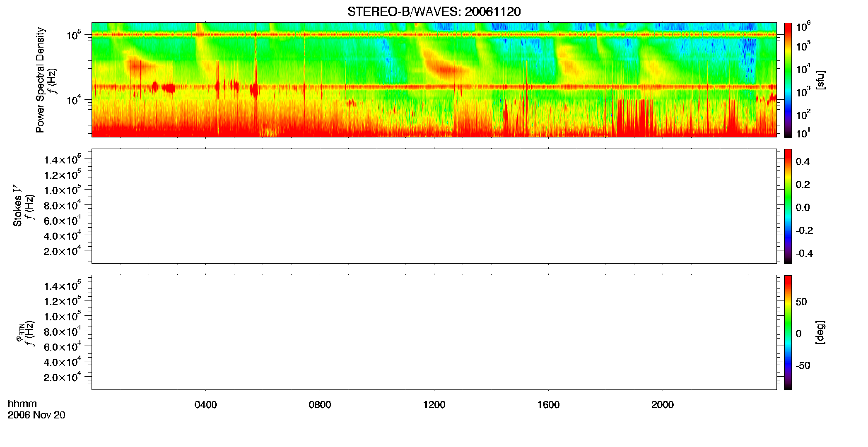This screenshot has height=447, width=868.
Task: Click the 1600 time tick label
Action: [x=548, y=404]
